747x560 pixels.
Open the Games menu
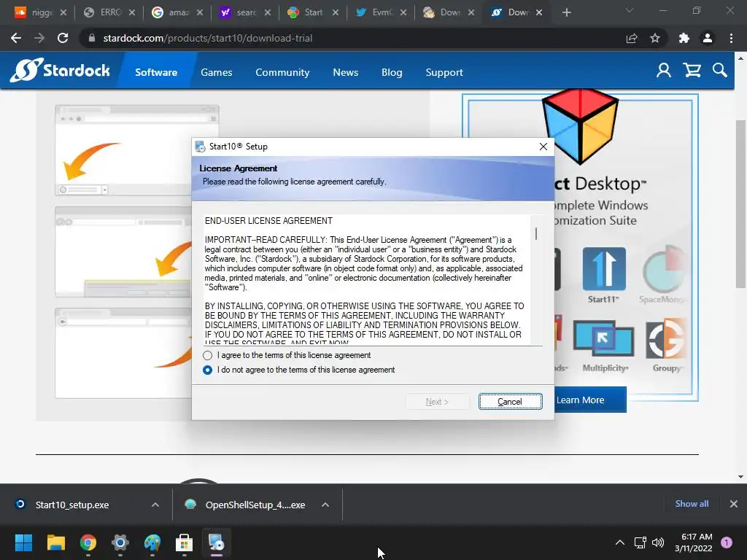[x=216, y=72]
